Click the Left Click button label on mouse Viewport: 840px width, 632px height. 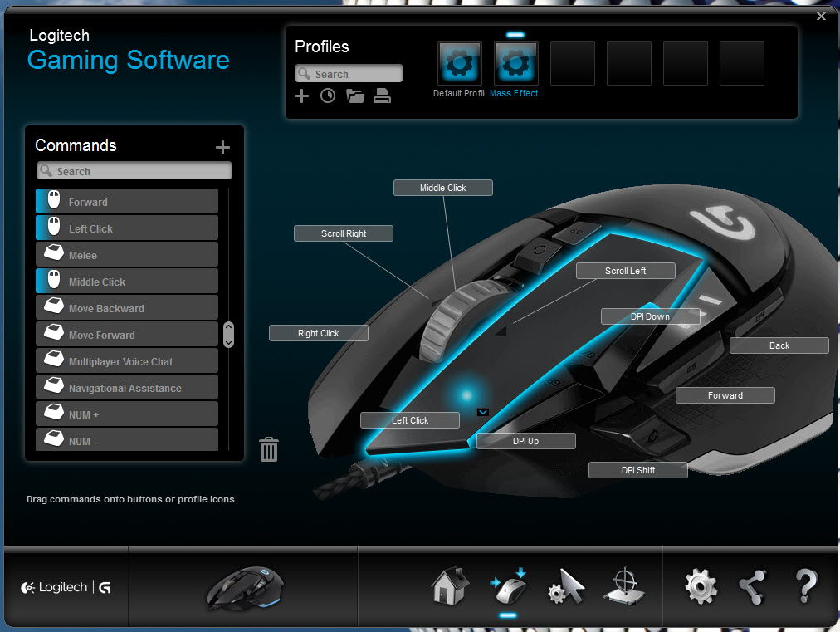tap(410, 420)
